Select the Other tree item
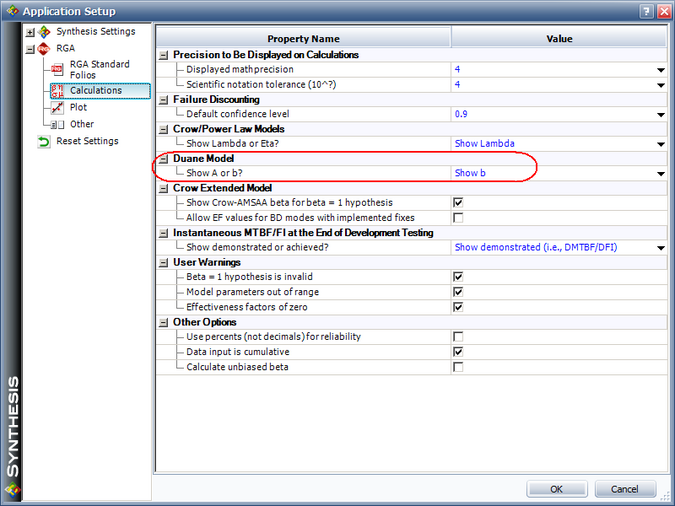This screenshot has height=506, width=675. coord(82,124)
